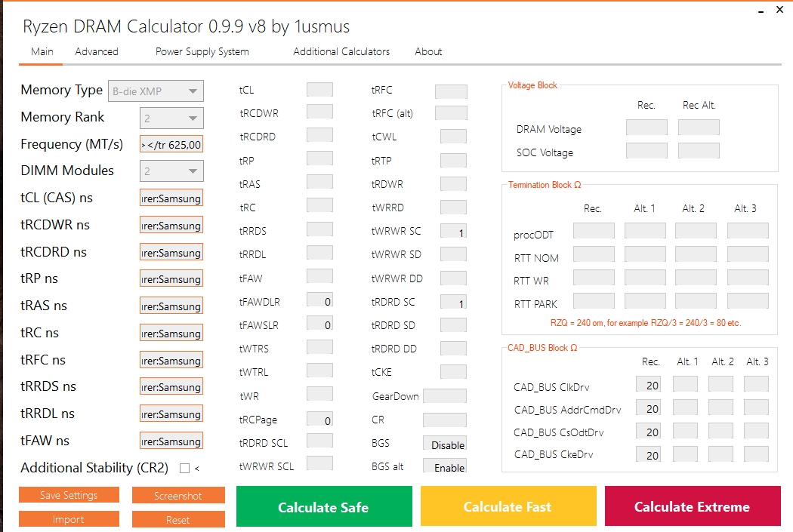Click the tCL (CAS) ns input field
The image size is (793, 532).
click(x=171, y=198)
